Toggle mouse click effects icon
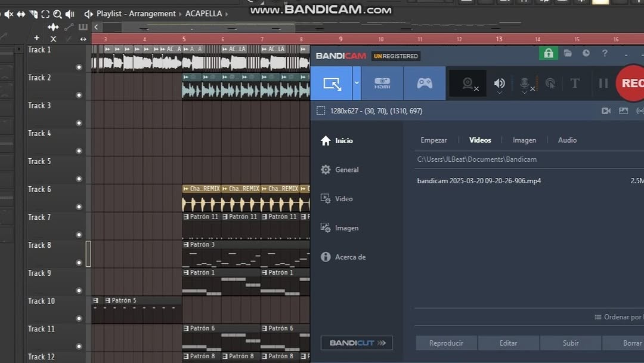Screen dimensions: 644x363 point(550,84)
